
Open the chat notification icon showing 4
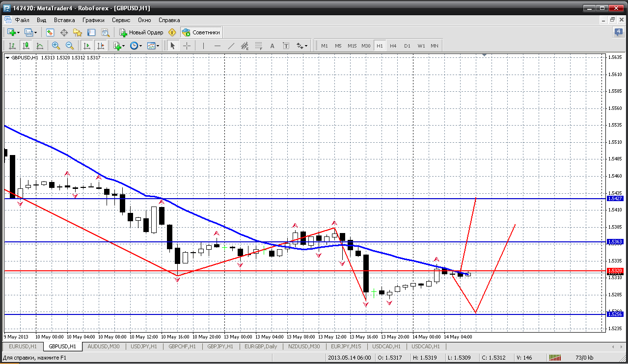point(619,32)
